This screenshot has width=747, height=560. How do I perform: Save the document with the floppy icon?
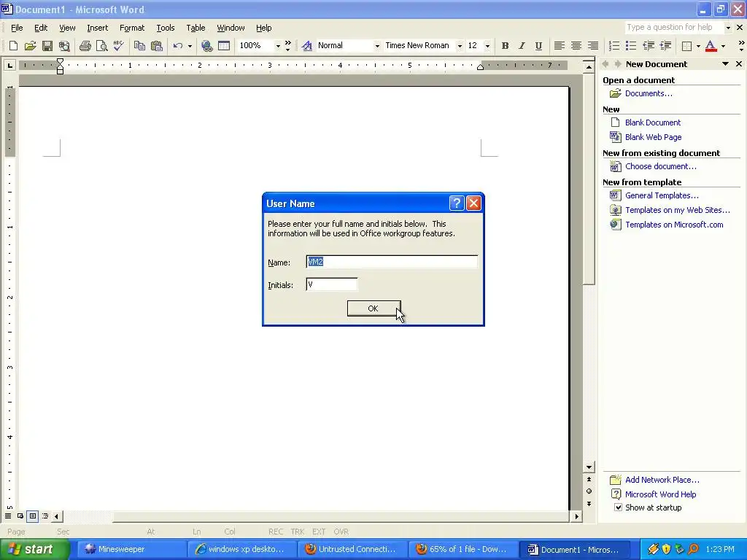[47, 46]
